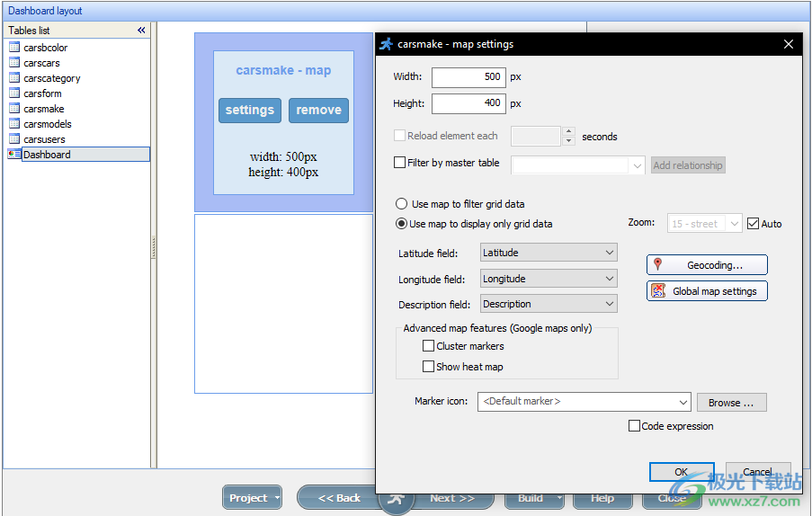The height and width of the screenshot is (516, 812).
Task: Click the carsbcolor table icon
Action: 14,48
